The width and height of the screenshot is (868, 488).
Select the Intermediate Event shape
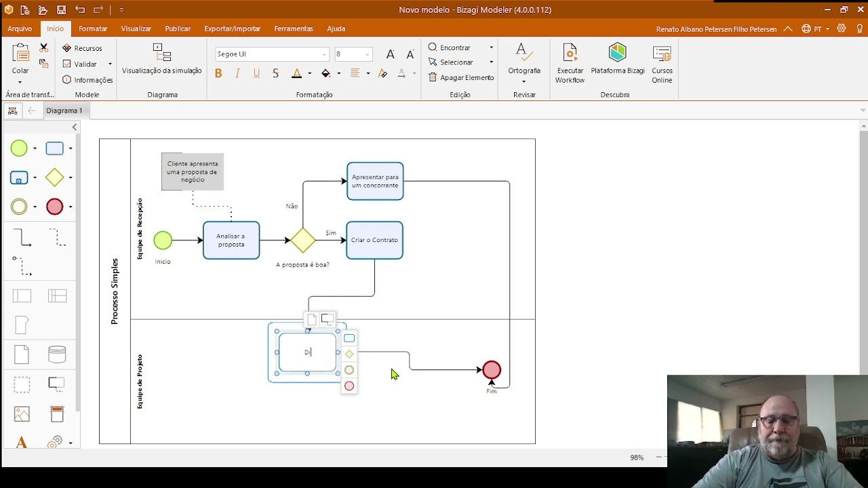pyautogui.click(x=19, y=207)
